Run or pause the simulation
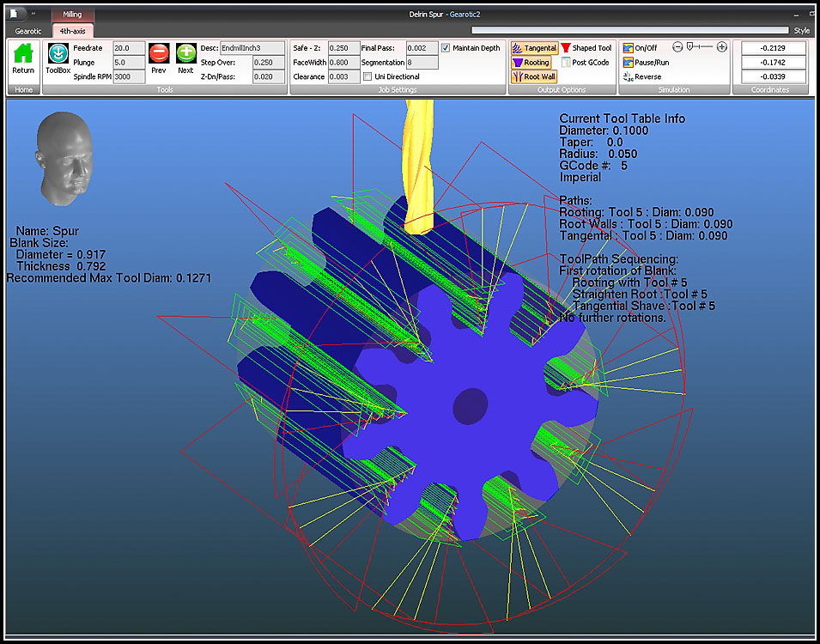 646,63
